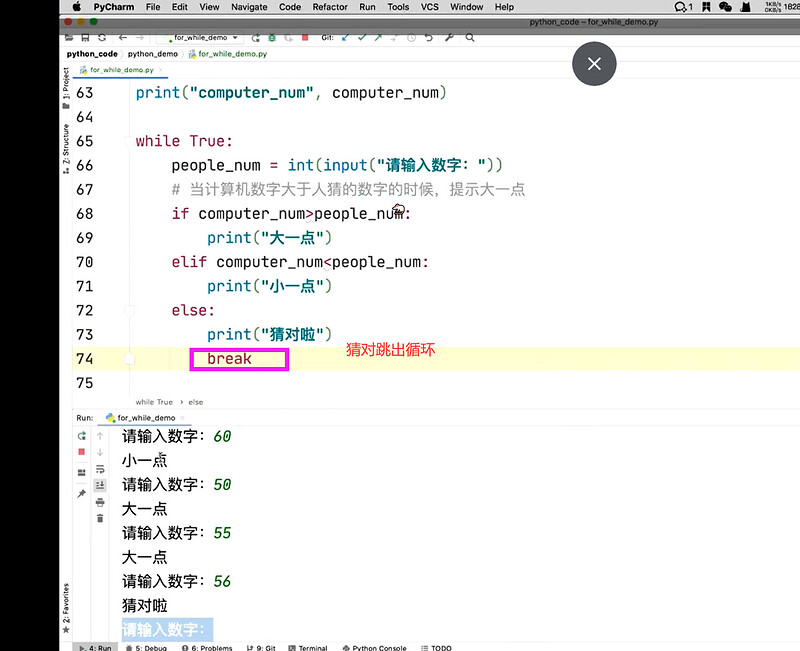This screenshot has width=800, height=651.
Task: Click the red Stop square in main toolbar
Action: pos(305,38)
